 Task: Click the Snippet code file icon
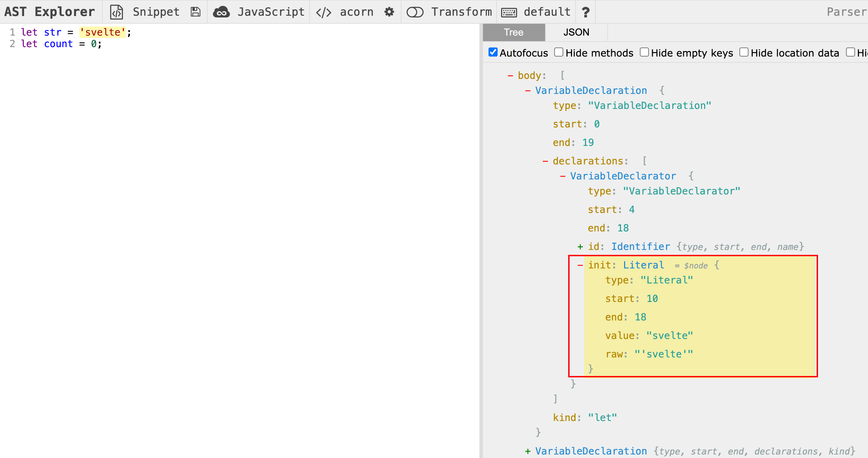116,12
